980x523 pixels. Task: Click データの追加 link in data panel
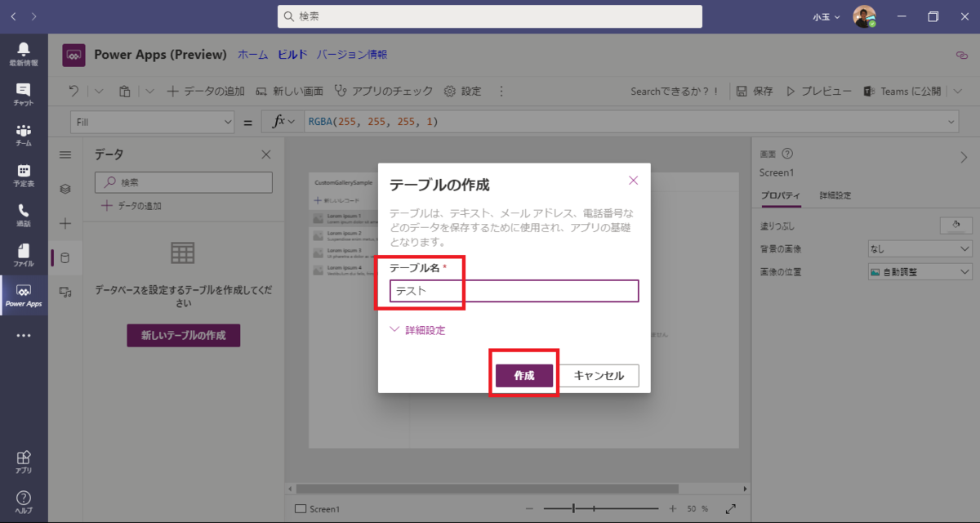(x=131, y=206)
